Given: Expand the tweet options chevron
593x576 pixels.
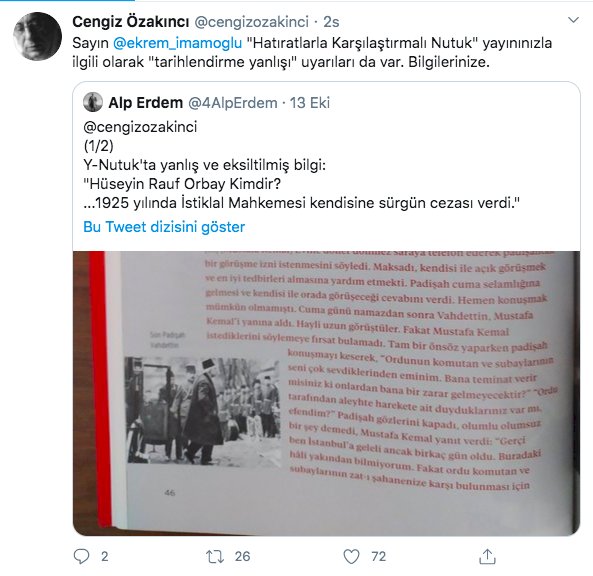Looking at the screenshot, I should [x=573, y=20].
